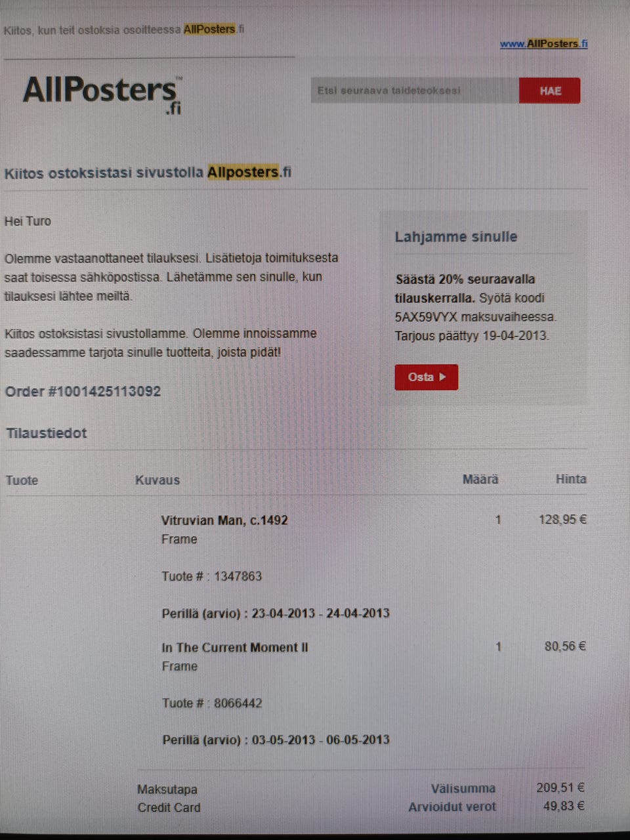Image resolution: width=630 pixels, height=840 pixels.
Task: Click the Määrä column header
Action: 480,480
